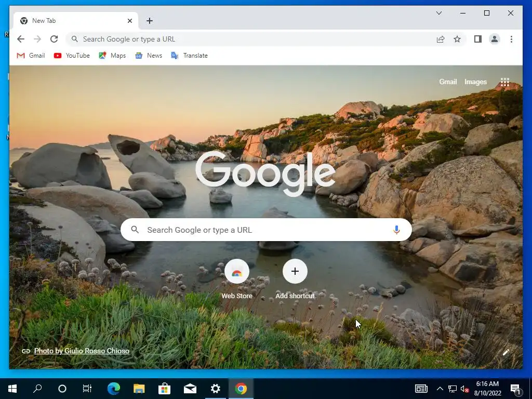Open the Mail app from the taskbar
Viewport: 532px width, 399px height.
tap(190, 389)
